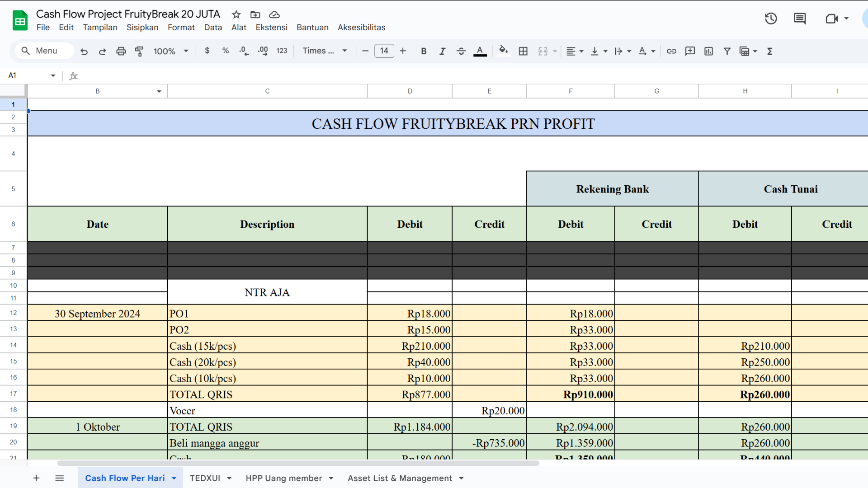
Task: Click the Google Sheets home icon
Action: point(20,20)
